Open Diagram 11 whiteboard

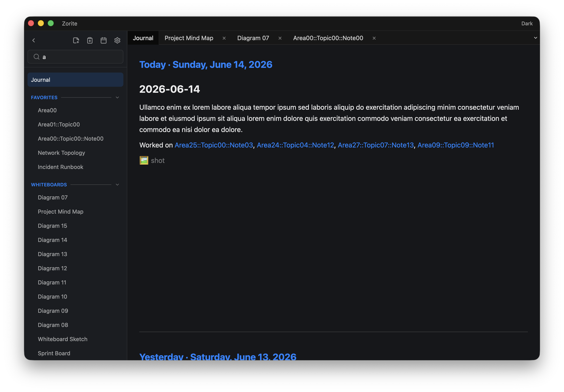(x=52, y=282)
